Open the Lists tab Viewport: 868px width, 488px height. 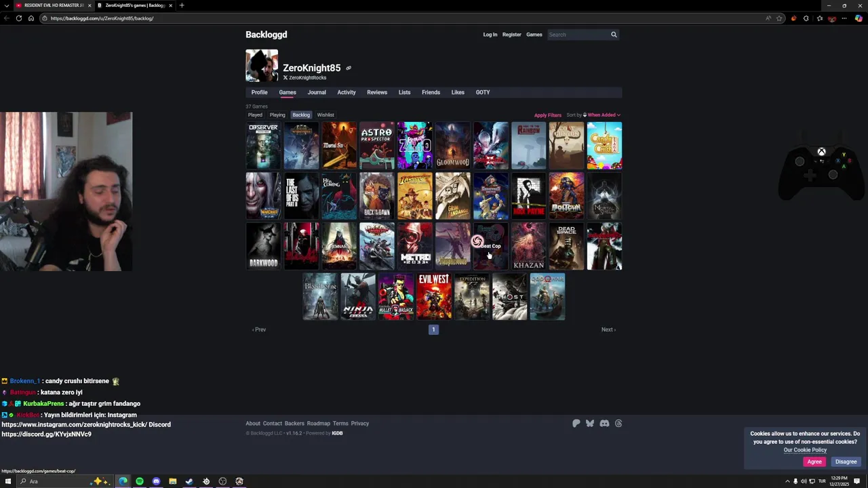tap(404, 92)
